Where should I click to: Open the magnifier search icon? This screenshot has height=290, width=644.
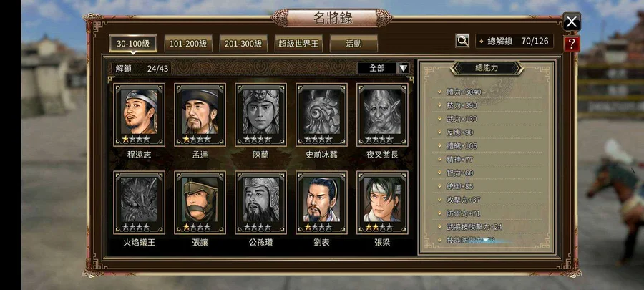coord(462,41)
